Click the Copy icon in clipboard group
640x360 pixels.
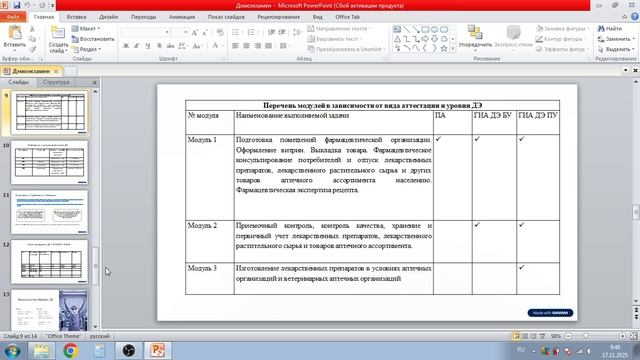pos(32,39)
